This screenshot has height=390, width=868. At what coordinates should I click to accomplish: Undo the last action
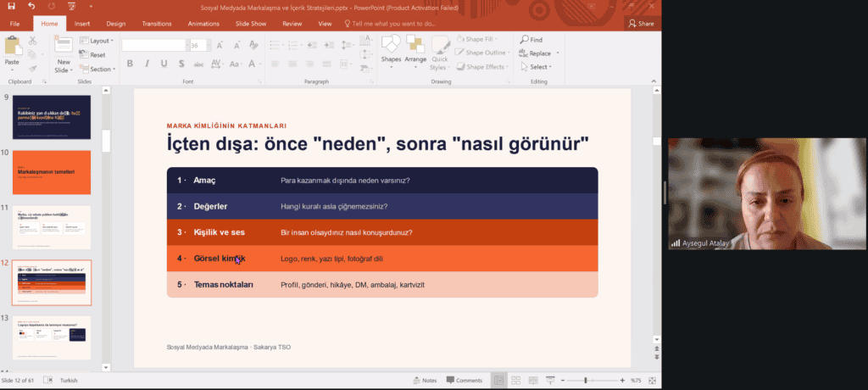pyautogui.click(x=31, y=7)
